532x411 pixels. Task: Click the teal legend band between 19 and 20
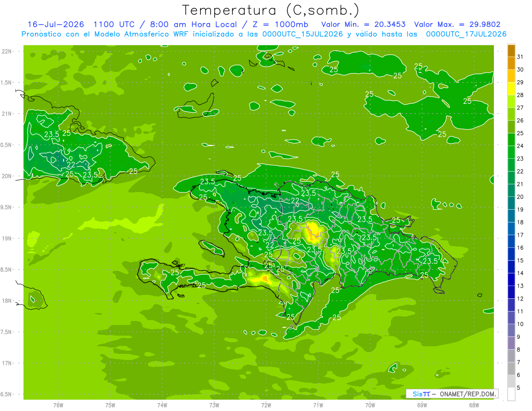(x=511, y=203)
